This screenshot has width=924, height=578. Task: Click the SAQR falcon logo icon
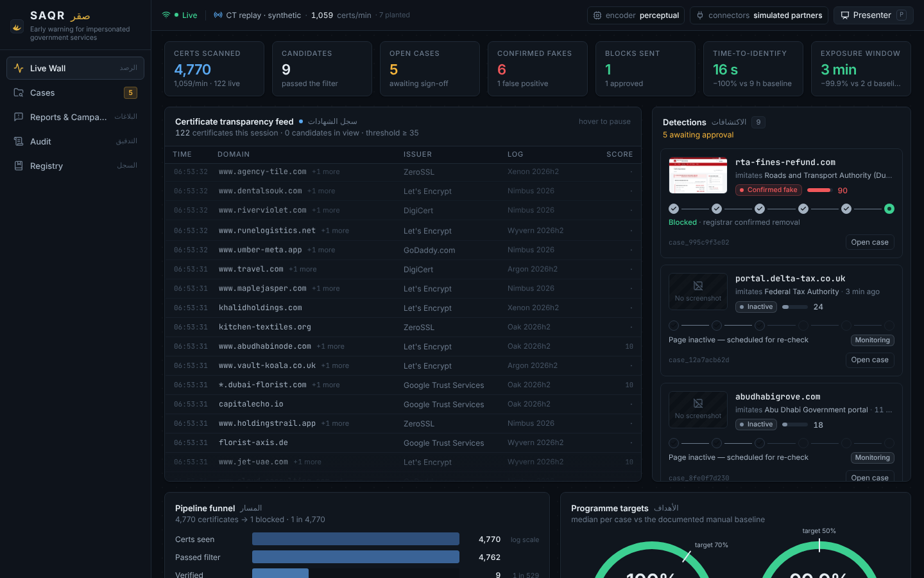coord(17,26)
